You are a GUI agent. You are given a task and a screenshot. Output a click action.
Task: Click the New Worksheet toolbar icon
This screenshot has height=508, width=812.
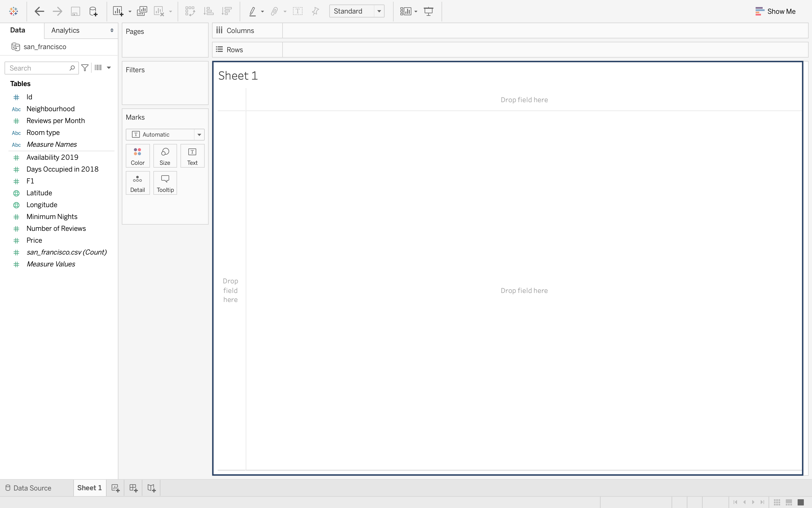point(118,11)
